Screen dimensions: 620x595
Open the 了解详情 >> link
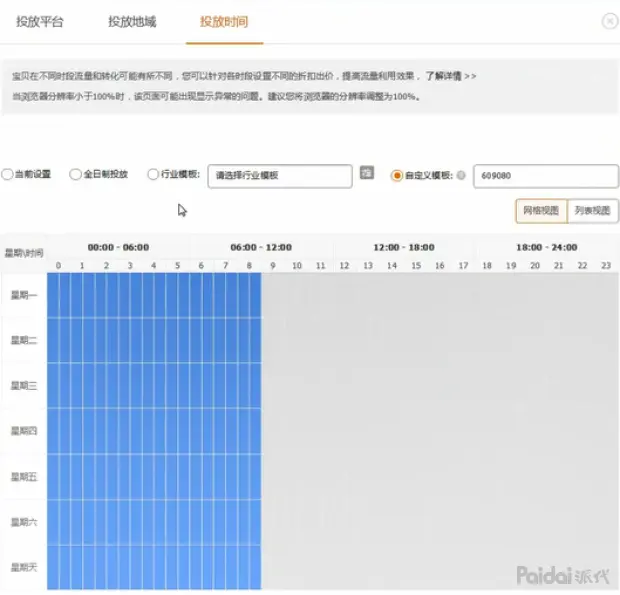pos(451,76)
